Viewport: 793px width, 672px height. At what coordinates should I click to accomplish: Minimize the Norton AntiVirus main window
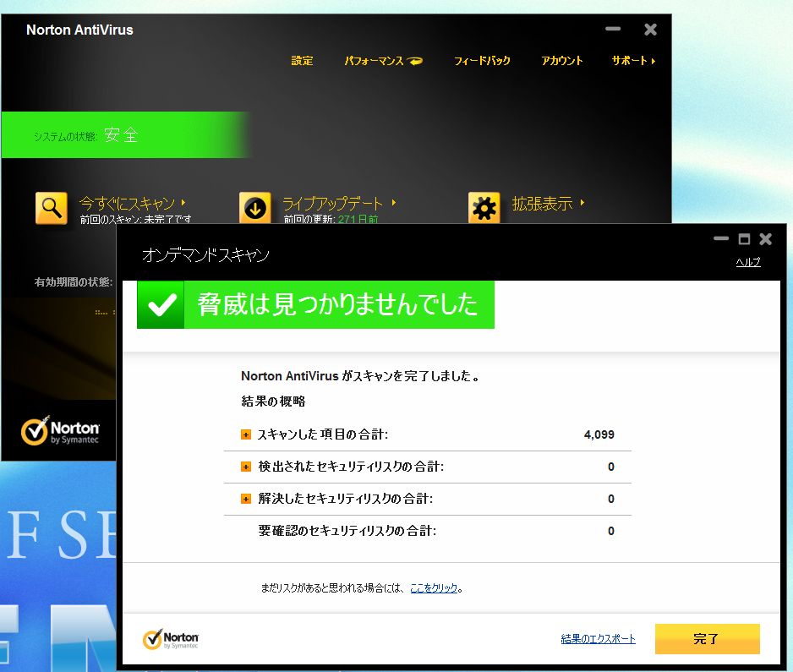613,30
